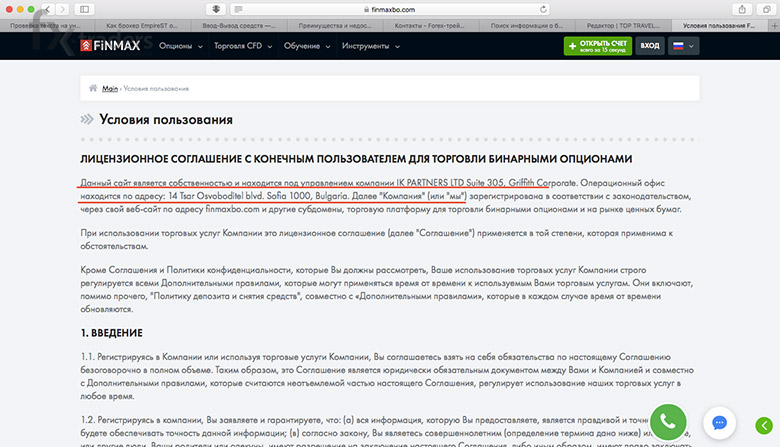Open the chat bubble button

coord(719,423)
